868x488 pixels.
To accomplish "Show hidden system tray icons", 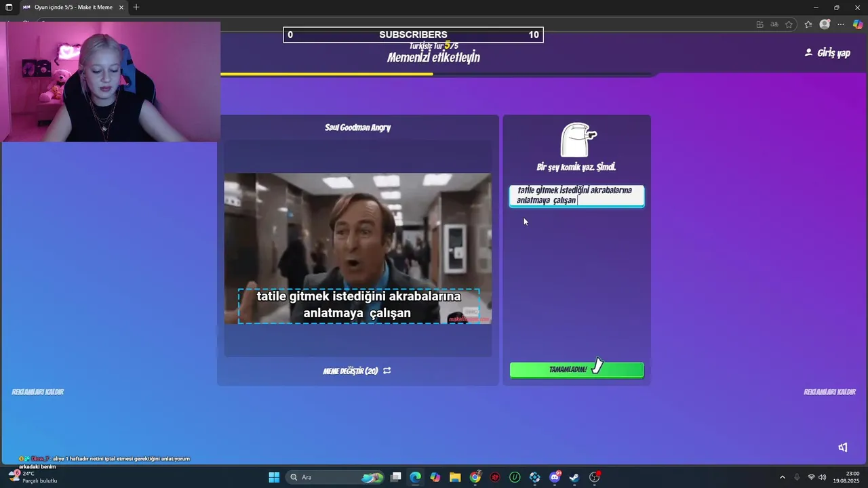I will pyautogui.click(x=782, y=477).
